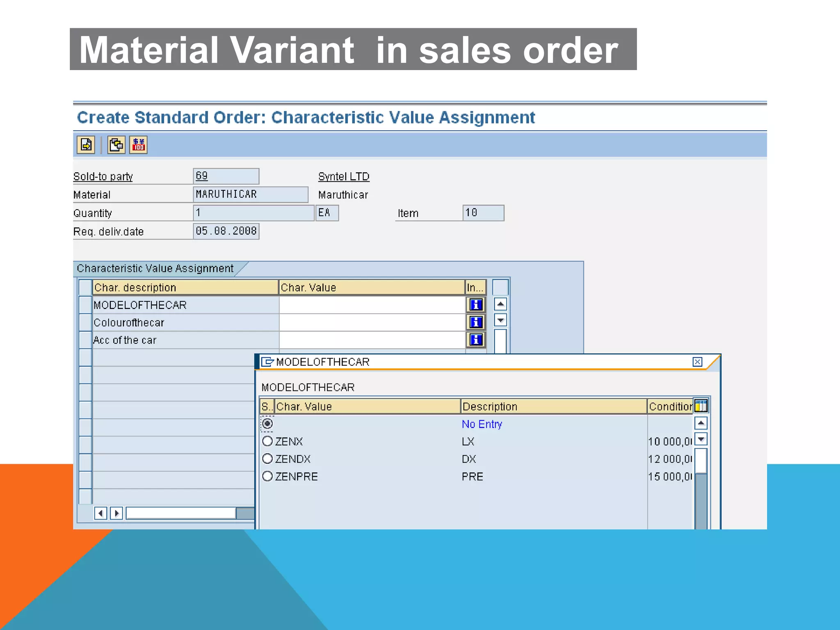Click the red pricing calculator toolbar icon
The image size is (840, 630).
139,145
